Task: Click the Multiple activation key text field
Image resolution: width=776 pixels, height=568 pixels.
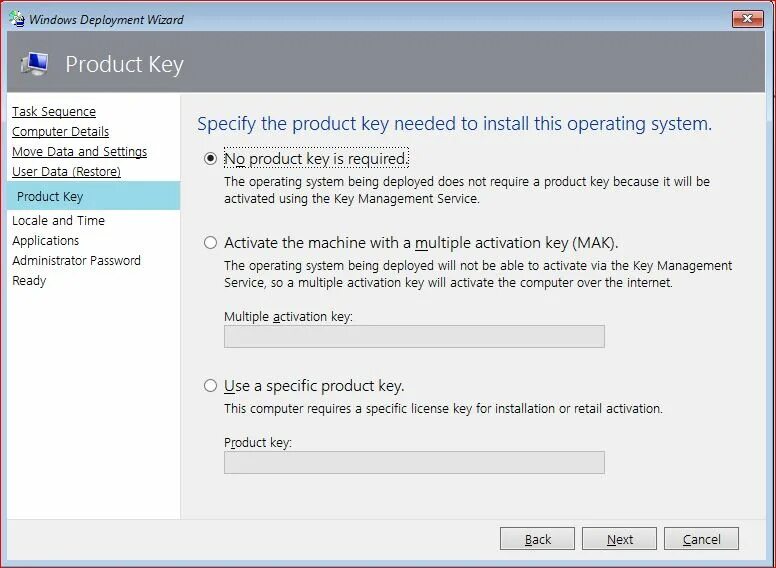Action: (414, 336)
